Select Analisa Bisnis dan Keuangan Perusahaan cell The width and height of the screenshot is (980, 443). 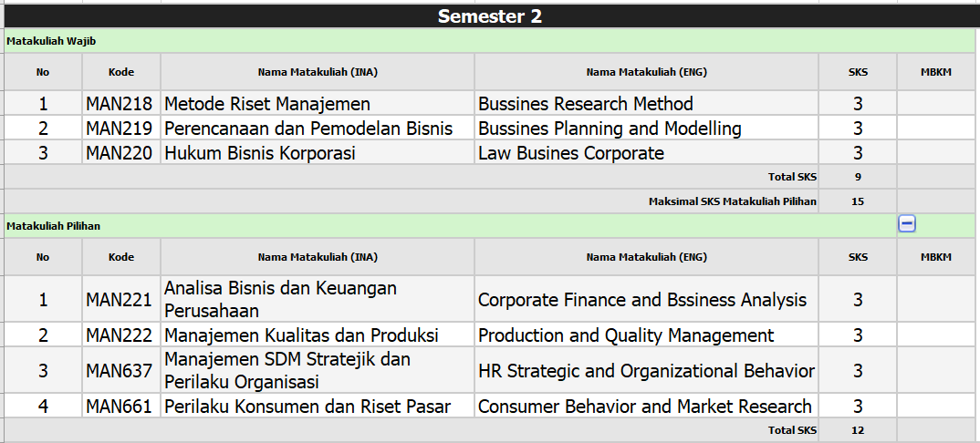click(318, 300)
